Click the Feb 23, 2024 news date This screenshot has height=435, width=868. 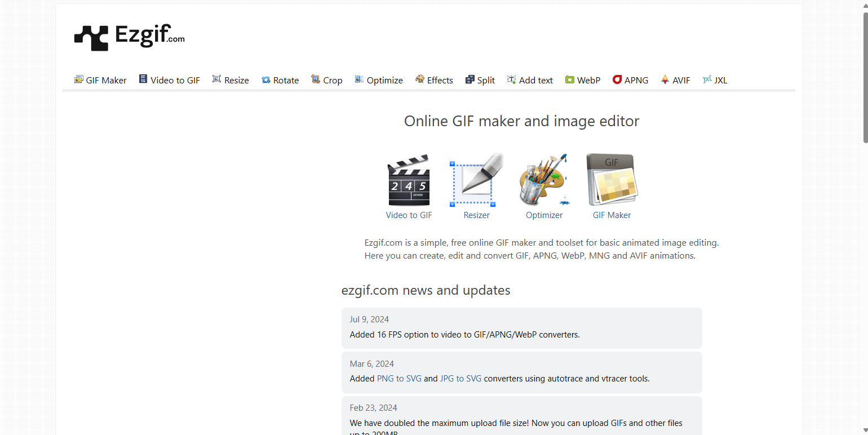point(373,408)
